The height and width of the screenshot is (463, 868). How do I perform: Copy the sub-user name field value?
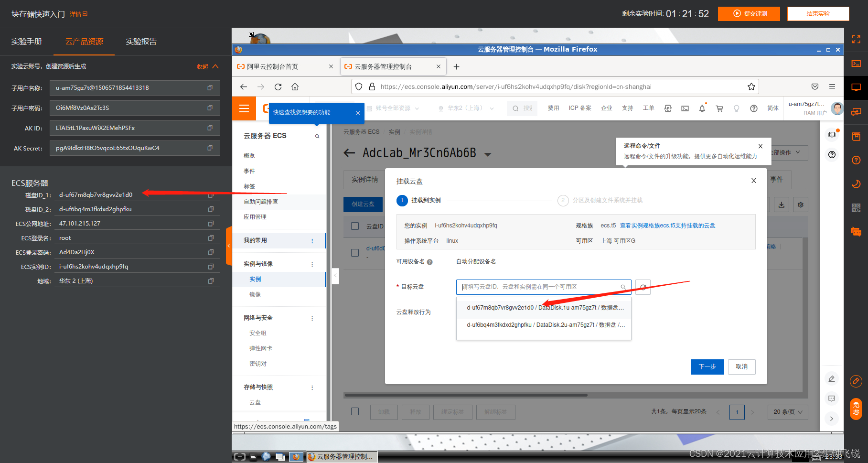click(210, 88)
